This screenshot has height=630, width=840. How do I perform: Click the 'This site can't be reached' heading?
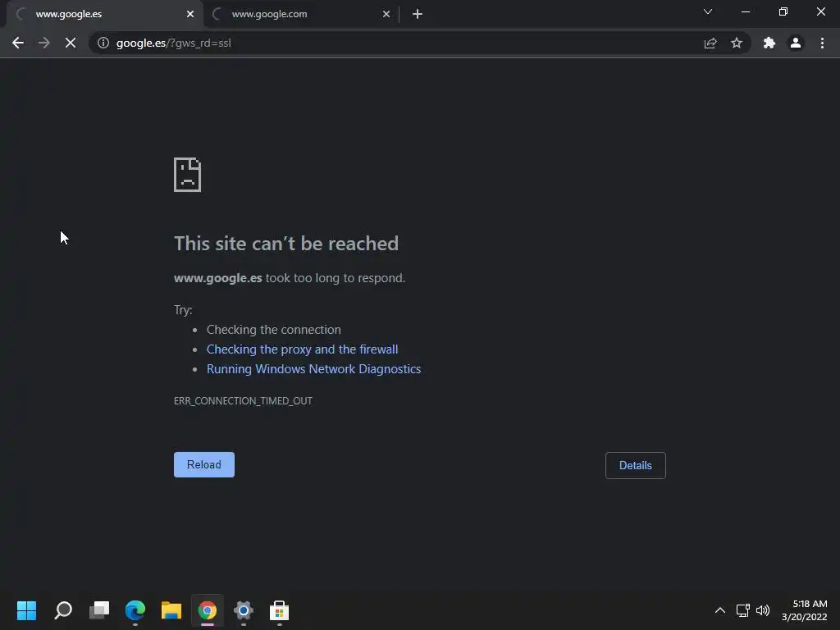[x=286, y=243]
